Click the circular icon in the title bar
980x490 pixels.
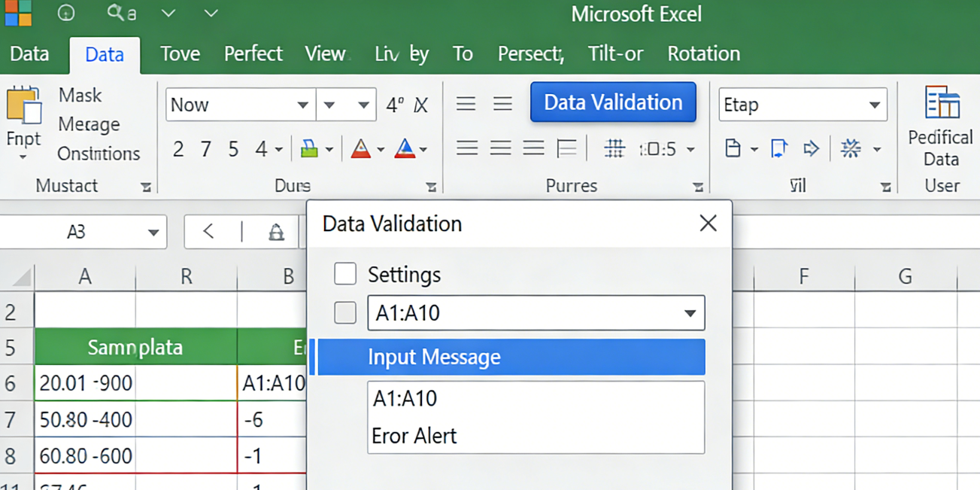pyautogui.click(x=66, y=13)
